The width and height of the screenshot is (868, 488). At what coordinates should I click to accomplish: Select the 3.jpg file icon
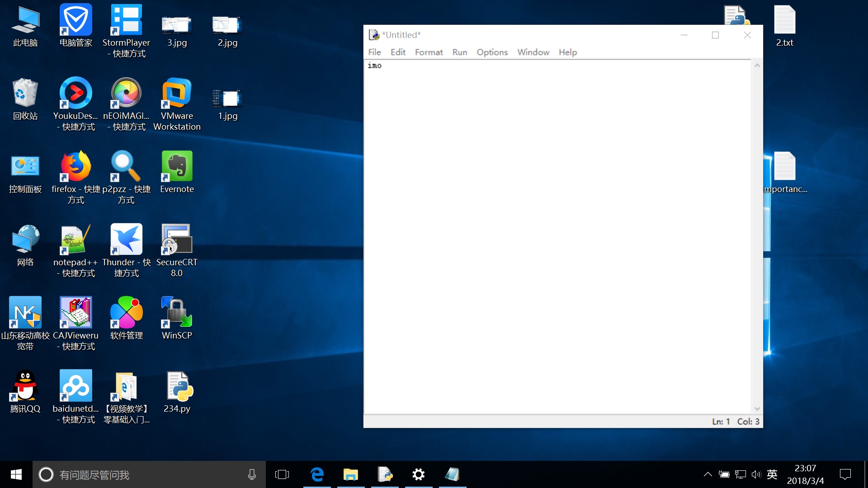coord(177,31)
